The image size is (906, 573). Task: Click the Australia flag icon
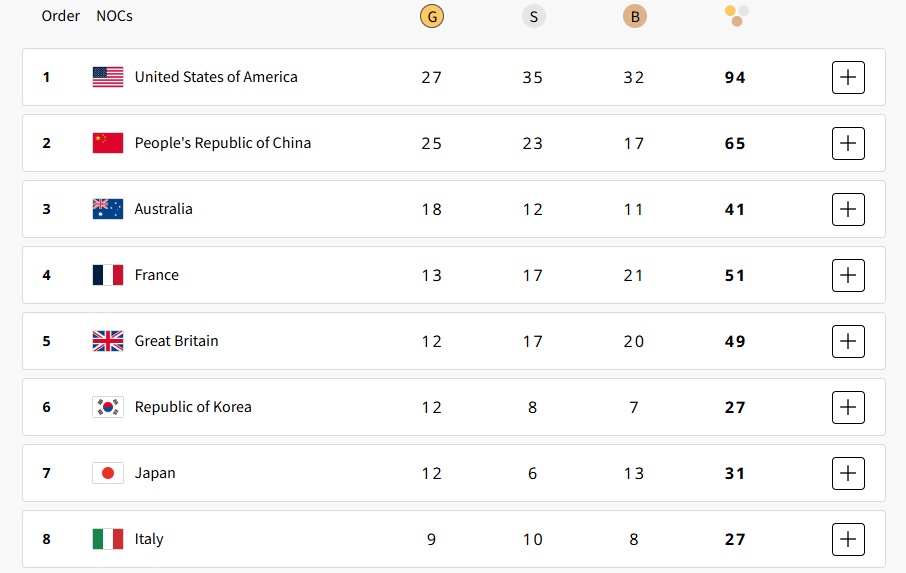pos(108,209)
